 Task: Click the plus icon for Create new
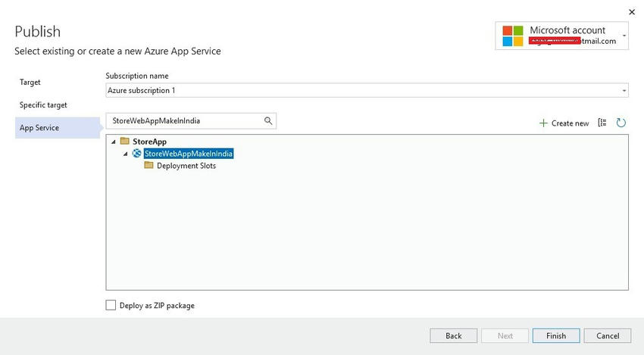click(x=543, y=123)
